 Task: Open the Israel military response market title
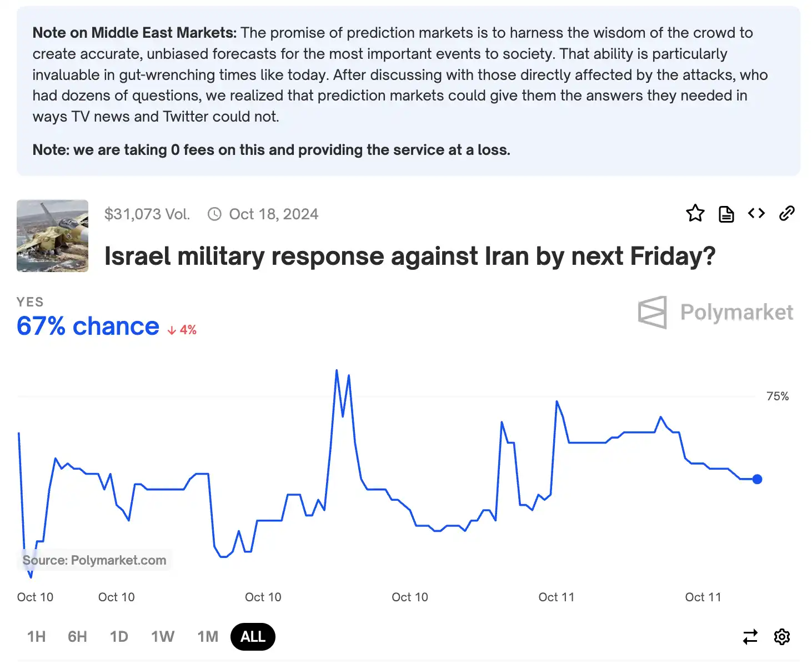click(x=410, y=256)
